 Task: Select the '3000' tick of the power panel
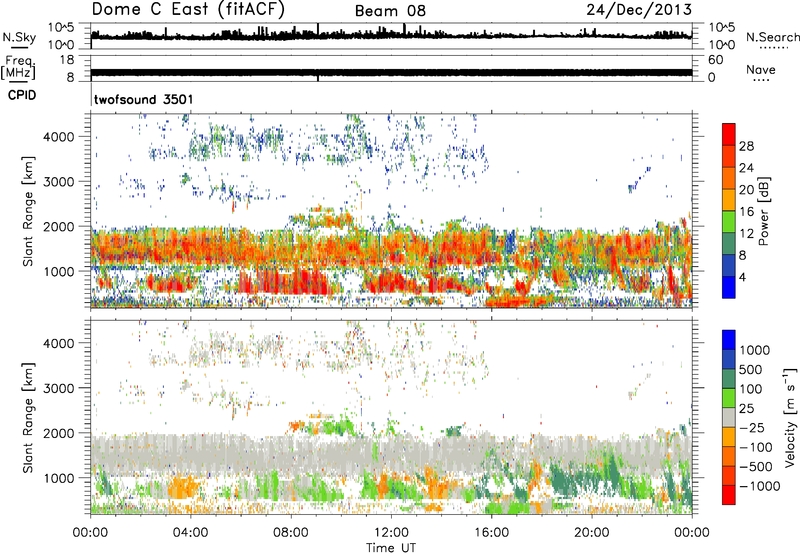[x=59, y=182]
